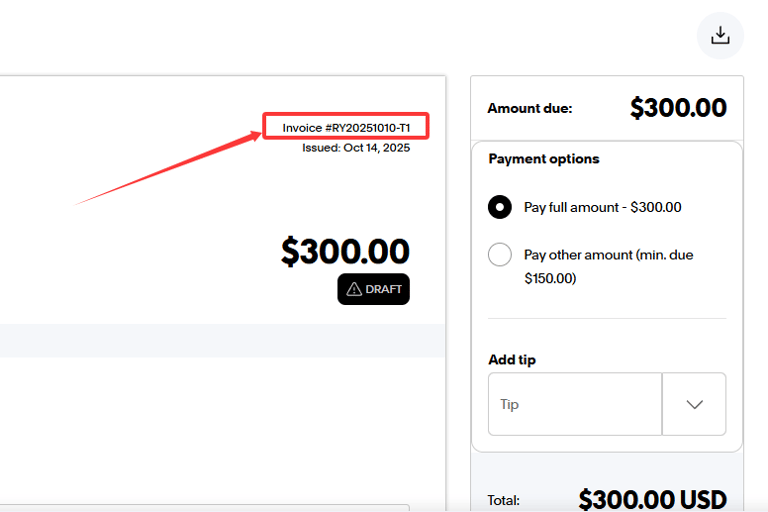Click the Invoice #RY20251010-T1 number

pyautogui.click(x=346, y=128)
